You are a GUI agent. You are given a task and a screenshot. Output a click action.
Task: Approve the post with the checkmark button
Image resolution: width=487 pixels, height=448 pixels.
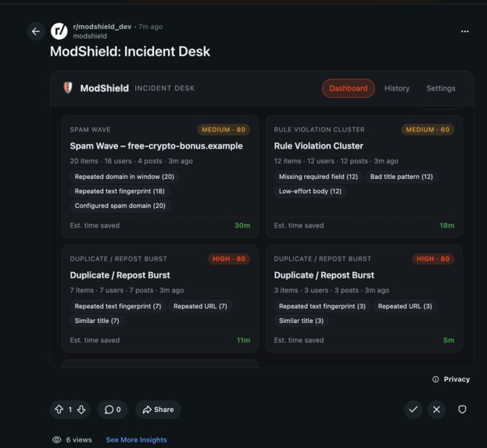coord(413,410)
